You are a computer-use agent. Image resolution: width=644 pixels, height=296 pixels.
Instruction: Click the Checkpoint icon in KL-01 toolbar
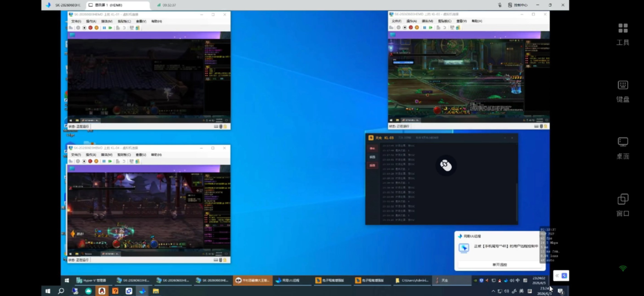(x=118, y=28)
